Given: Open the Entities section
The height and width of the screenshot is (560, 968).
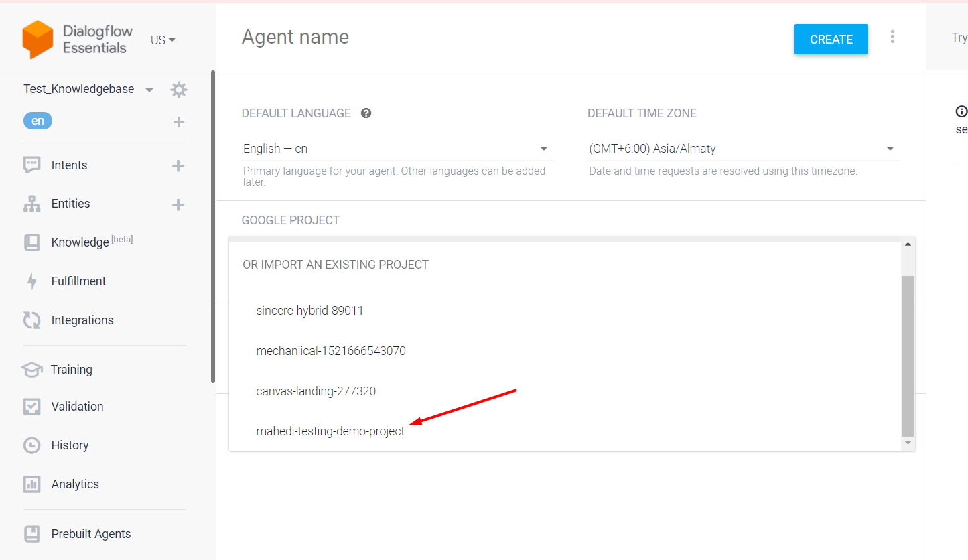Looking at the screenshot, I should (70, 203).
